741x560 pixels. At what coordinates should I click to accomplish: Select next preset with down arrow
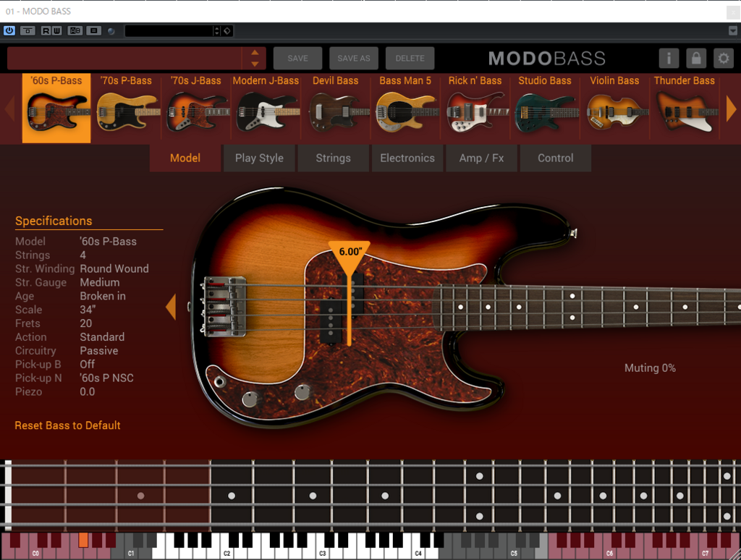coord(255,64)
